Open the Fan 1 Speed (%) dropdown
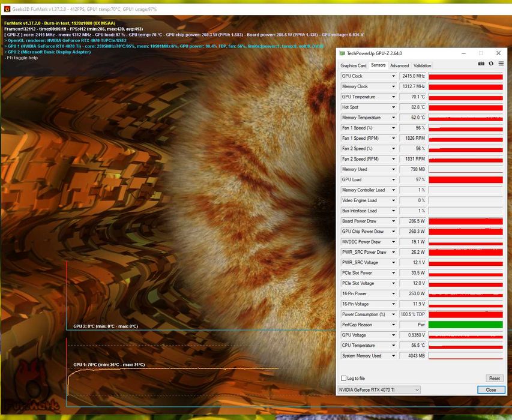 coord(394,128)
